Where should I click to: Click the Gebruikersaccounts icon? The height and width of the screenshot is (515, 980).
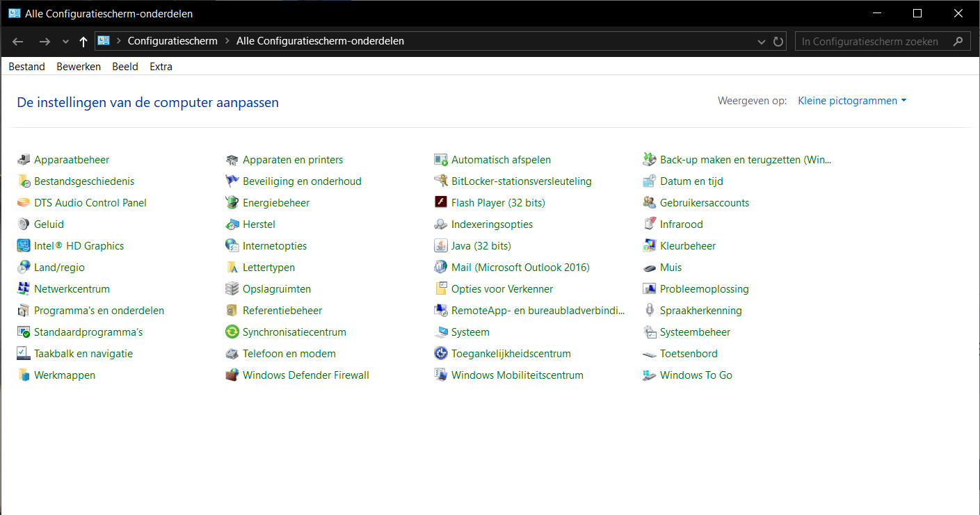(x=650, y=203)
